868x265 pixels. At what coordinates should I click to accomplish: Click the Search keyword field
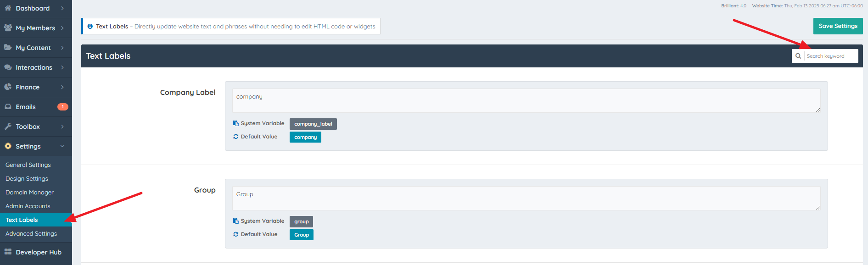831,56
